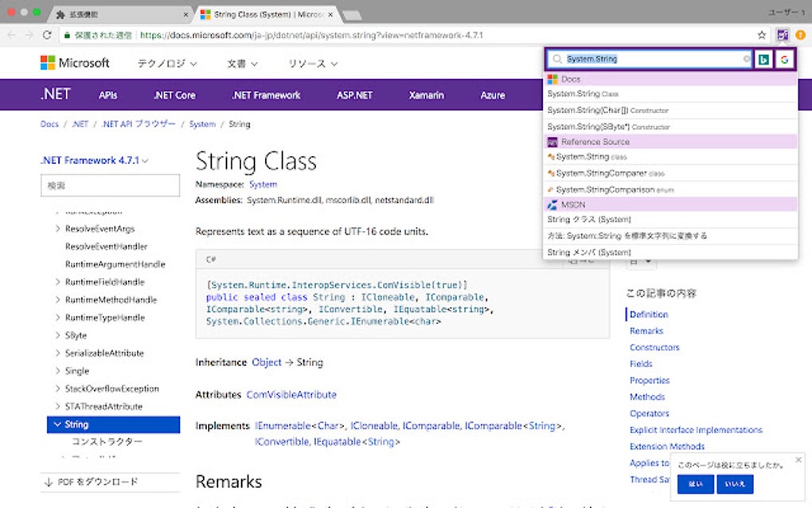Click the Microsoft logo
The width and height of the screenshot is (812, 508).
[x=75, y=63]
